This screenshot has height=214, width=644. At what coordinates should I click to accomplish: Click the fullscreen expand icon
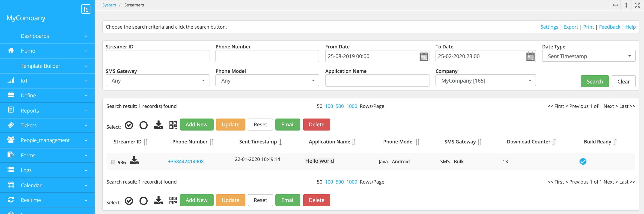pos(637,5)
